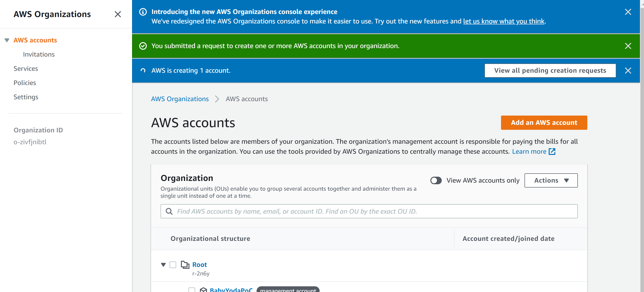Open the Learn more link

pyautogui.click(x=529, y=151)
